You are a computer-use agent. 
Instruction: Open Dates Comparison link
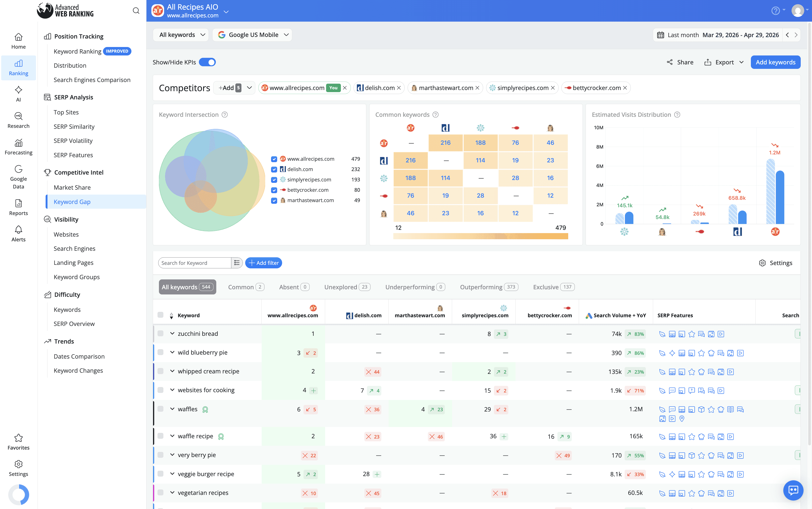pos(79,356)
